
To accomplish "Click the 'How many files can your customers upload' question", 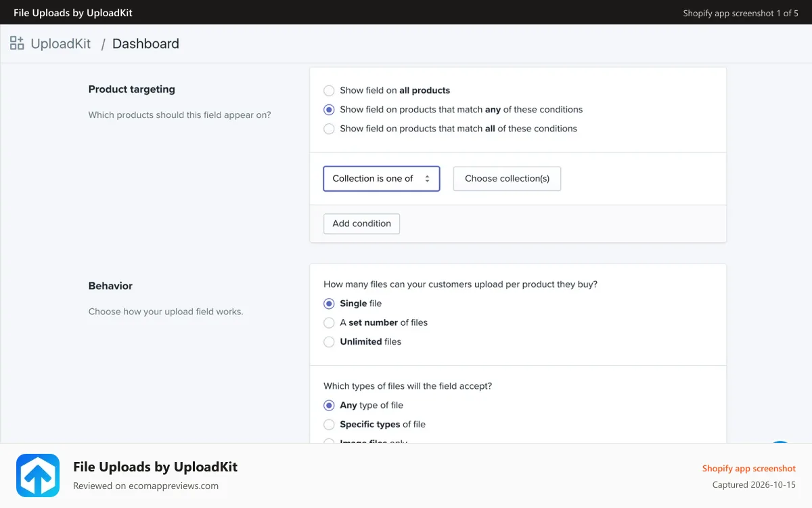I will tap(460, 284).
